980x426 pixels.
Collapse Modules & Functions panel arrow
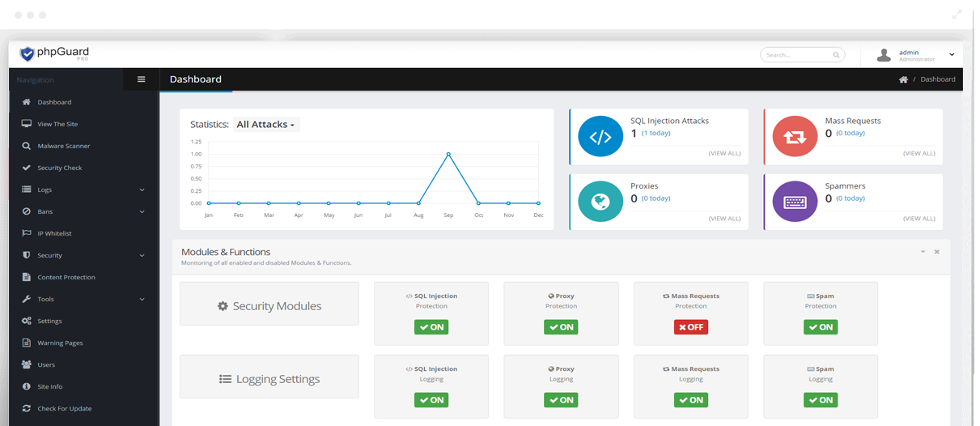(x=923, y=252)
